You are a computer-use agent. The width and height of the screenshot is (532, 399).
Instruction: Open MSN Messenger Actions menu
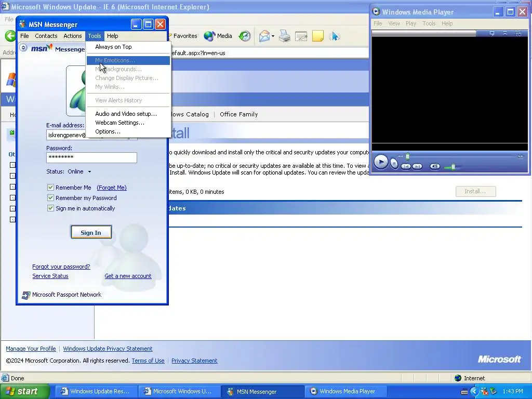tap(73, 36)
